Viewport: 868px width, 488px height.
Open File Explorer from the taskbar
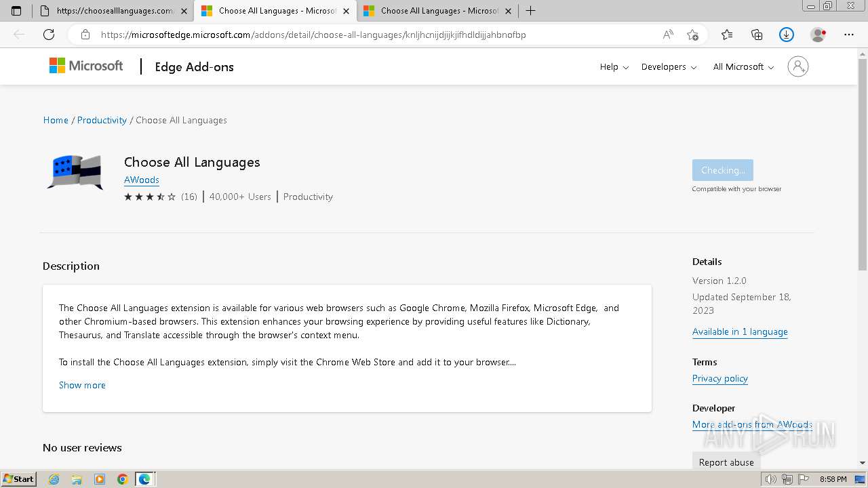77,479
